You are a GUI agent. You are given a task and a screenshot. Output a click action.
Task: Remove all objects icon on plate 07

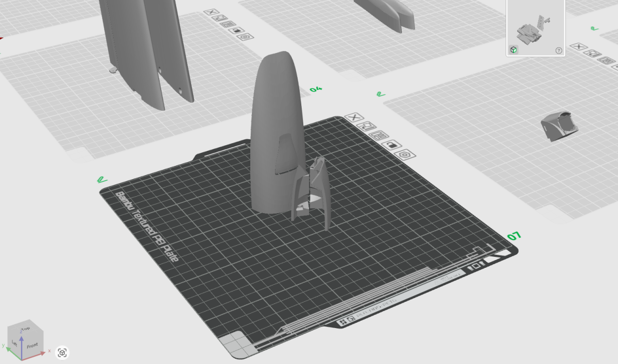click(354, 117)
